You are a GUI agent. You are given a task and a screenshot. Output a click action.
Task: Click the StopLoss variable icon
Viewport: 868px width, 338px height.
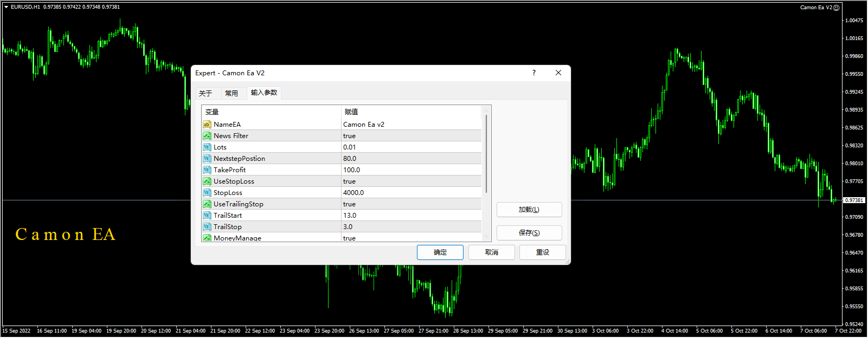tap(207, 193)
